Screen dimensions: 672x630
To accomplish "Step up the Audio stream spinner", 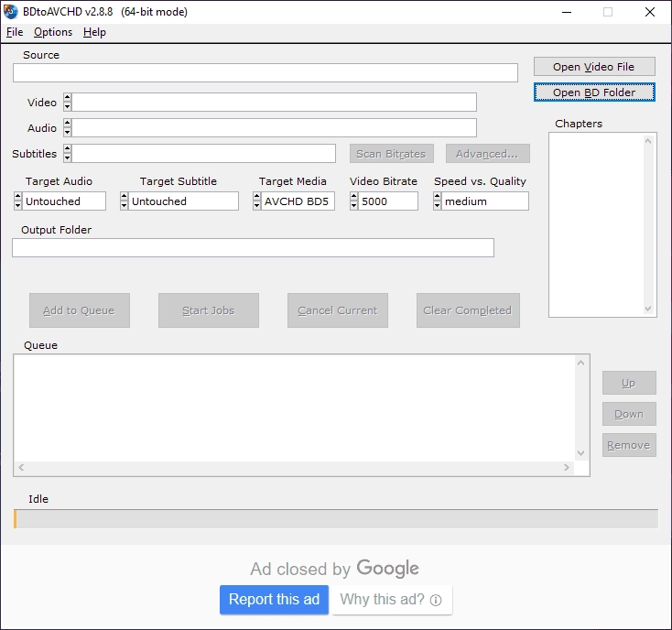I will click(x=67, y=123).
